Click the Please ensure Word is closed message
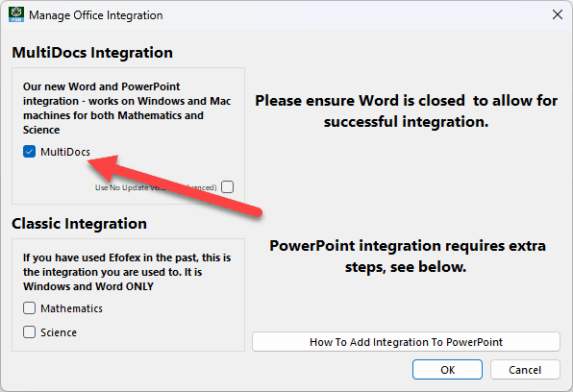Image resolution: width=573 pixels, height=392 pixels. (x=406, y=110)
